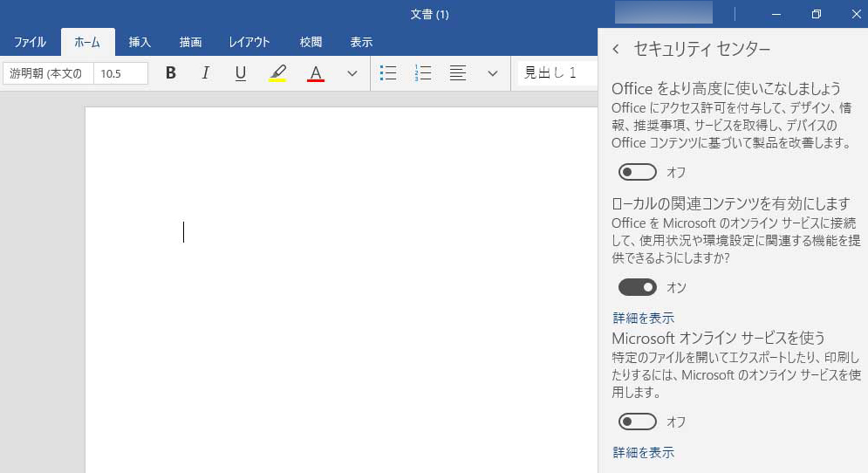Viewport: 868px width, 473px height.
Task: Enable Microsoft オンライン サービス toggle
Action: pos(637,422)
